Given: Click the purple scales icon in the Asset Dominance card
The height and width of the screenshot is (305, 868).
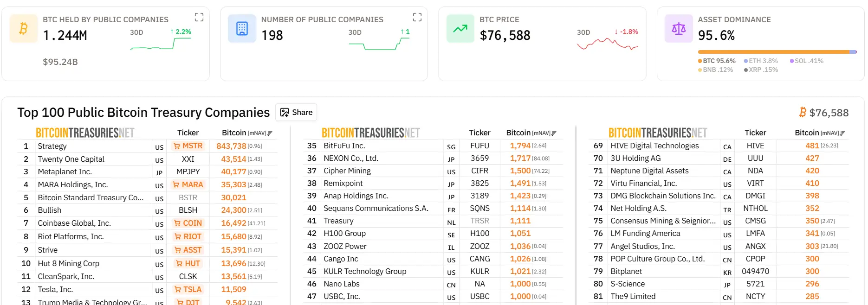Looking at the screenshot, I should pyautogui.click(x=679, y=29).
